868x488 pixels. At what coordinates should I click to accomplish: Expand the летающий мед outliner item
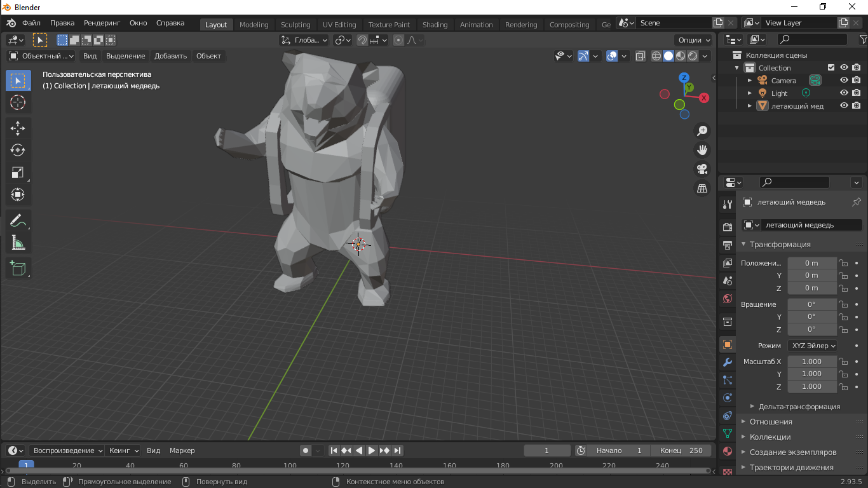point(749,106)
